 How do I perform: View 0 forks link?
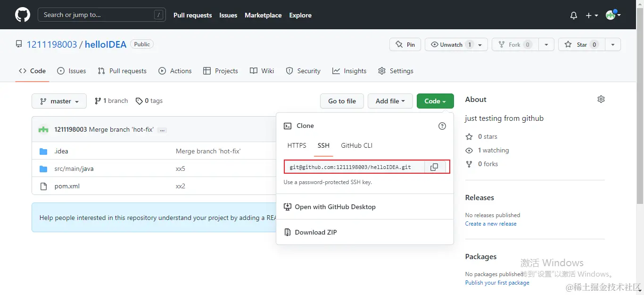[481, 164]
